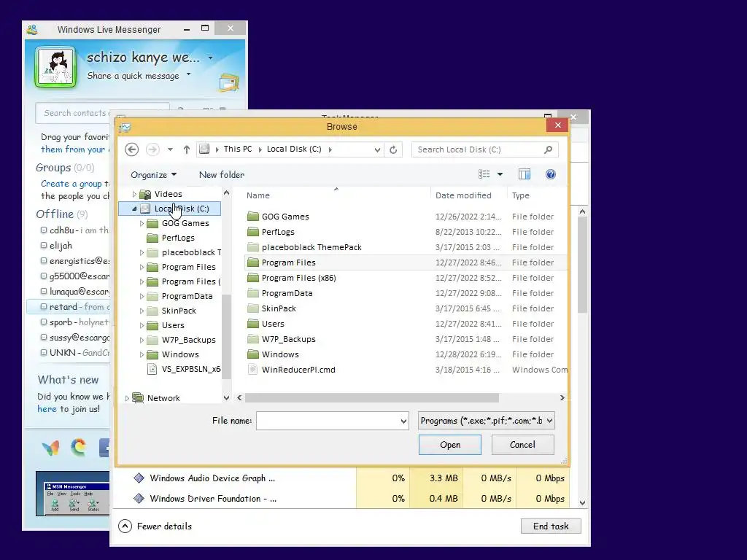Select the Program Files (x86) folder in list
The image size is (747, 560).
tap(298, 278)
